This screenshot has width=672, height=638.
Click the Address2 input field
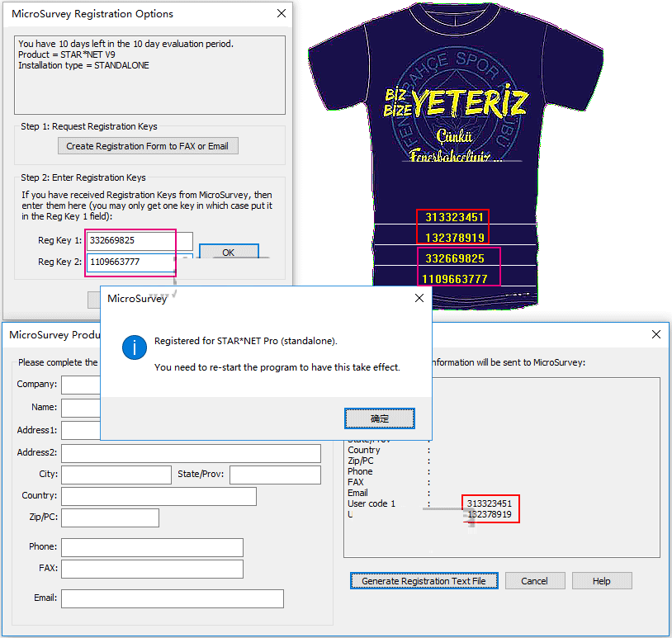coord(192,453)
